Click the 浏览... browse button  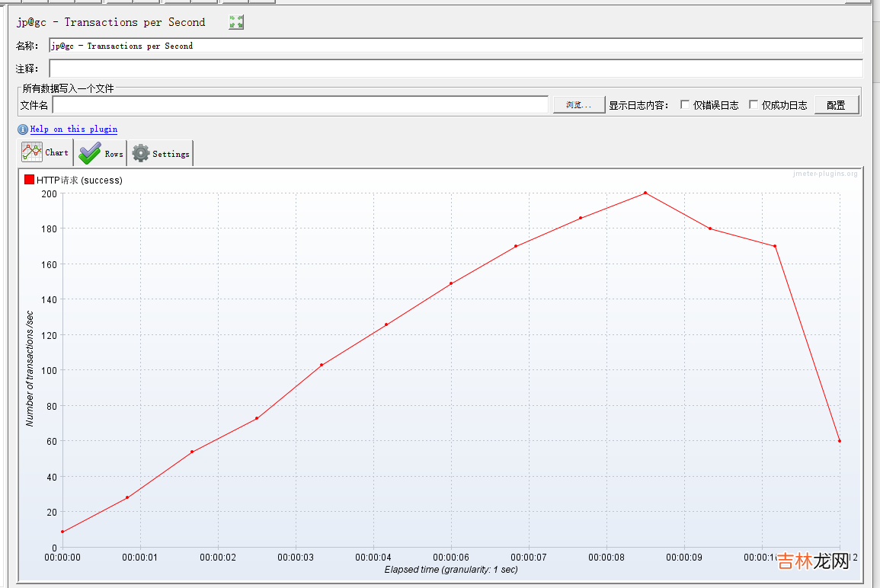coord(578,105)
